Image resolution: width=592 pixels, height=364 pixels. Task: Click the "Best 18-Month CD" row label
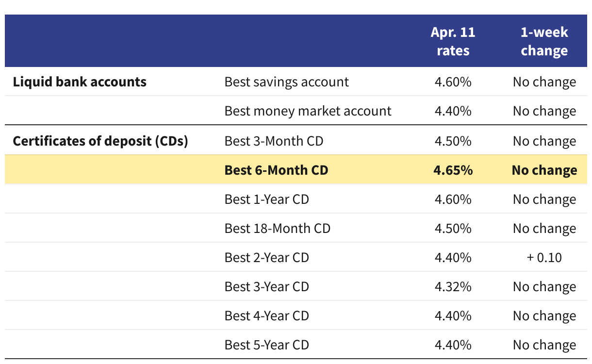click(x=277, y=228)
